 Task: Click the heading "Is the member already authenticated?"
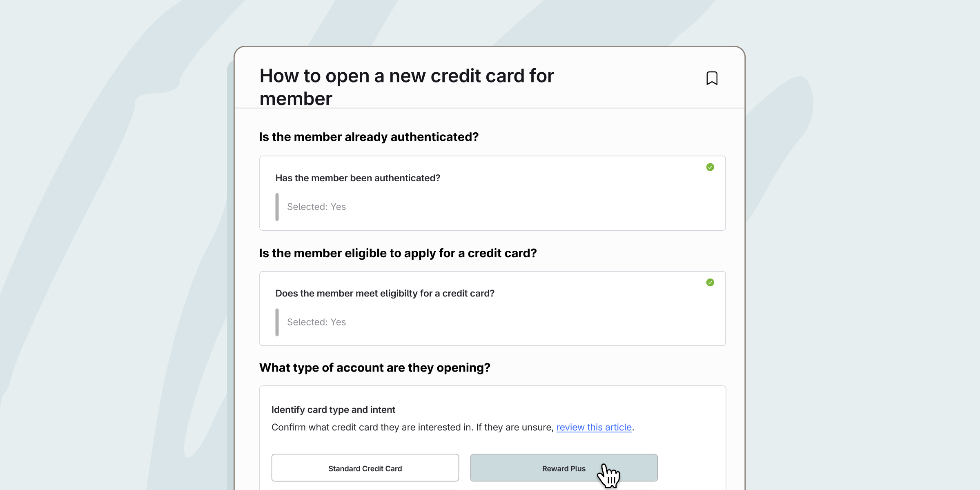(x=369, y=137)
